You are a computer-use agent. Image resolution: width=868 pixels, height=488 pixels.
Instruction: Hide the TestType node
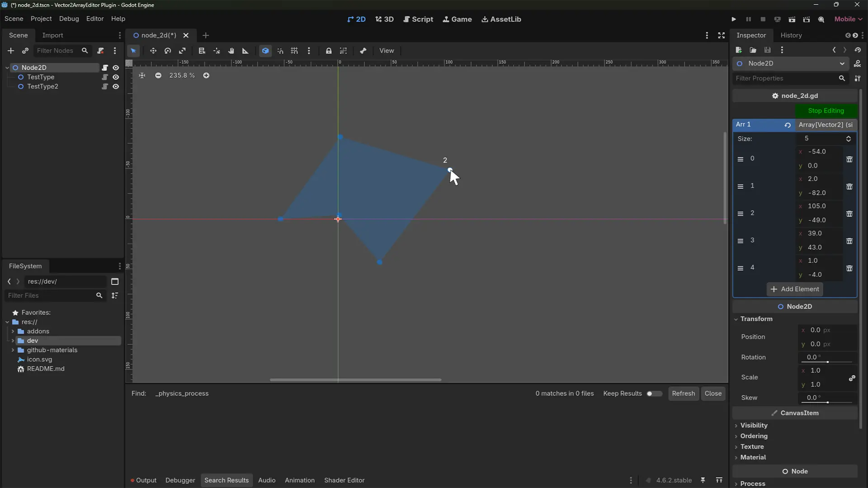(x=116, y=77)
